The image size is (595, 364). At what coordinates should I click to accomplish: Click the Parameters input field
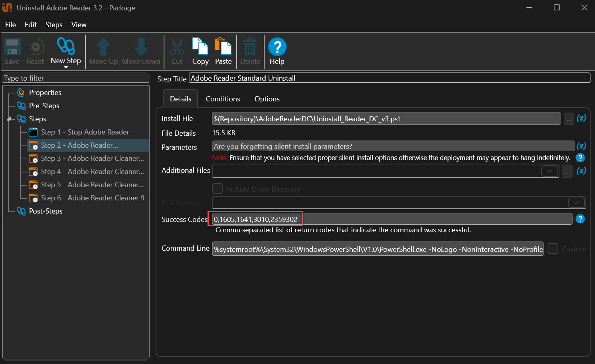click(x=393, y=146)
